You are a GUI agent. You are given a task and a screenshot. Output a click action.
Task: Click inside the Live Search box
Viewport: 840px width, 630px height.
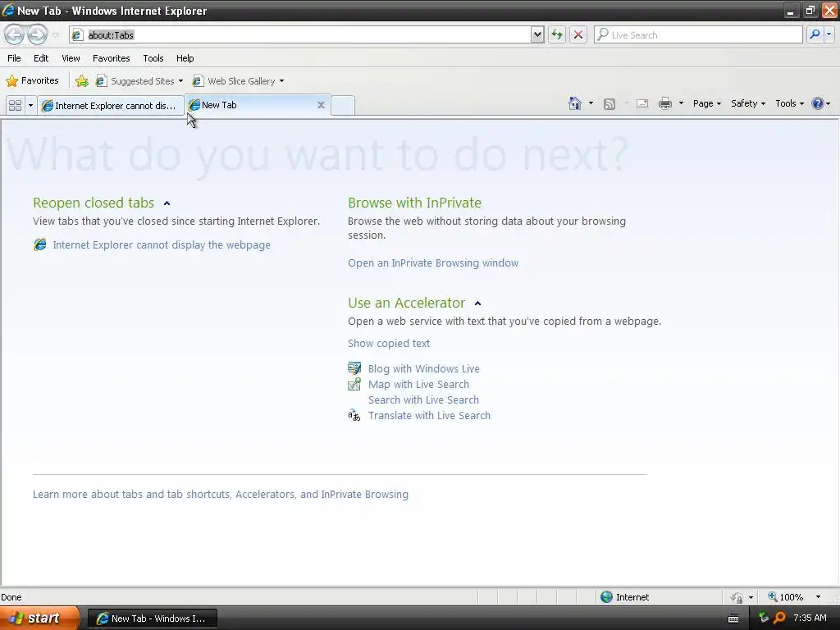tap(698, 34)
